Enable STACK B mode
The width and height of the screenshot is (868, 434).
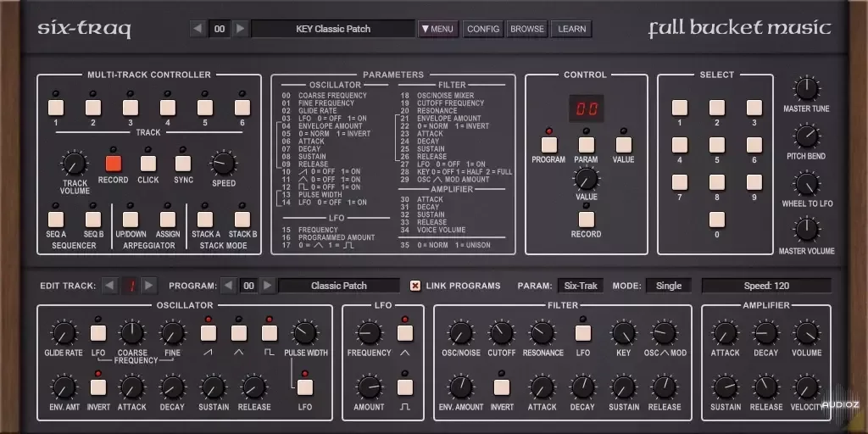242,220
